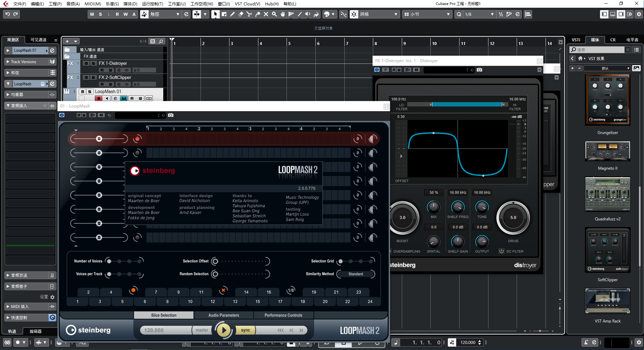Select the Hand comp tool
Viewport: 644px width, 350px height.
(x=283, y=14)
